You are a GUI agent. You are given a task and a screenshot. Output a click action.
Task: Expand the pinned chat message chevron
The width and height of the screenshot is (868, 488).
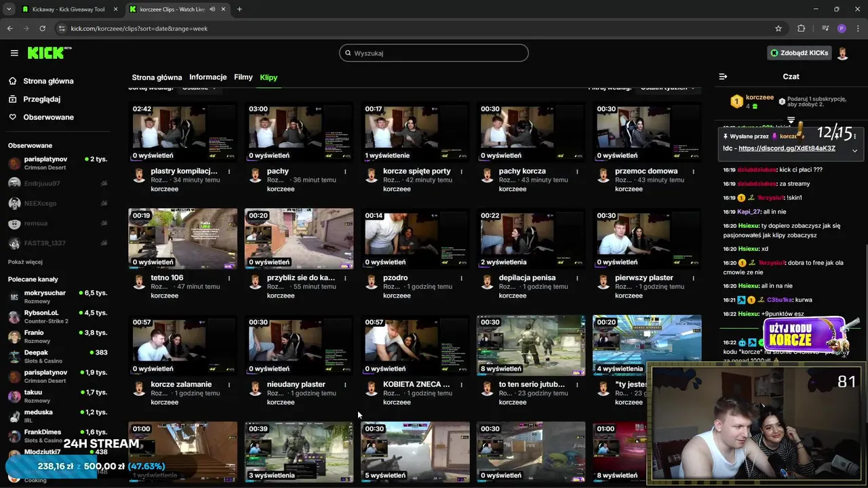(854, 150)
